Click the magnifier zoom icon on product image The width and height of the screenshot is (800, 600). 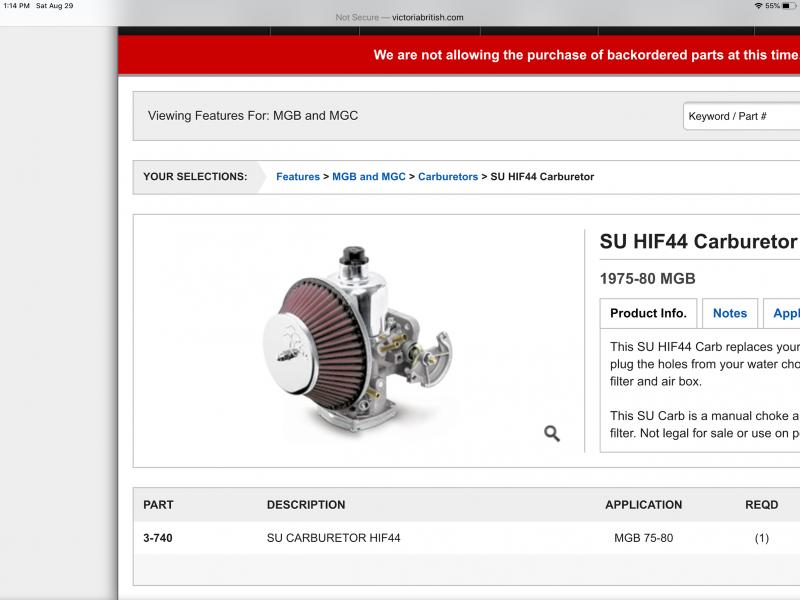tap(551, 433)
